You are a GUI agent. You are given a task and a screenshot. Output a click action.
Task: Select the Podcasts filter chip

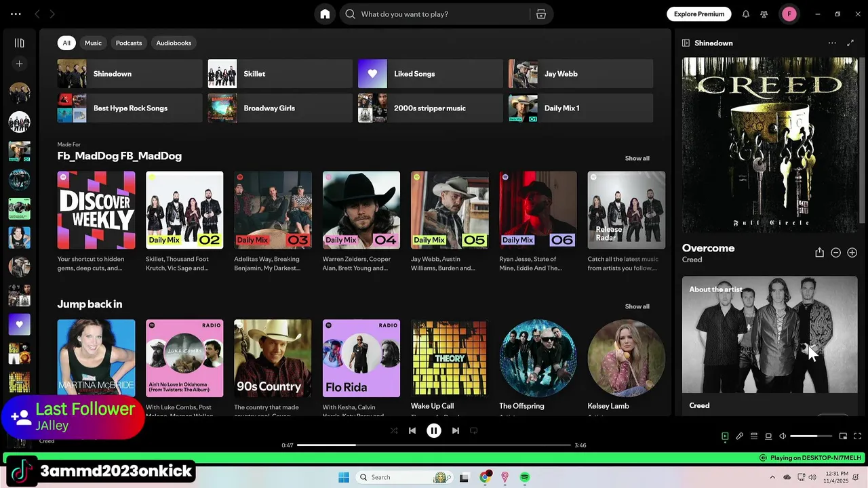tap(129, 43)
